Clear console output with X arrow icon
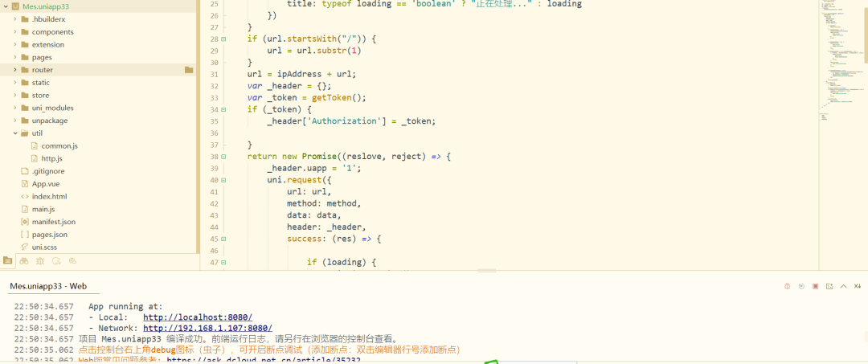 point(858,286)
